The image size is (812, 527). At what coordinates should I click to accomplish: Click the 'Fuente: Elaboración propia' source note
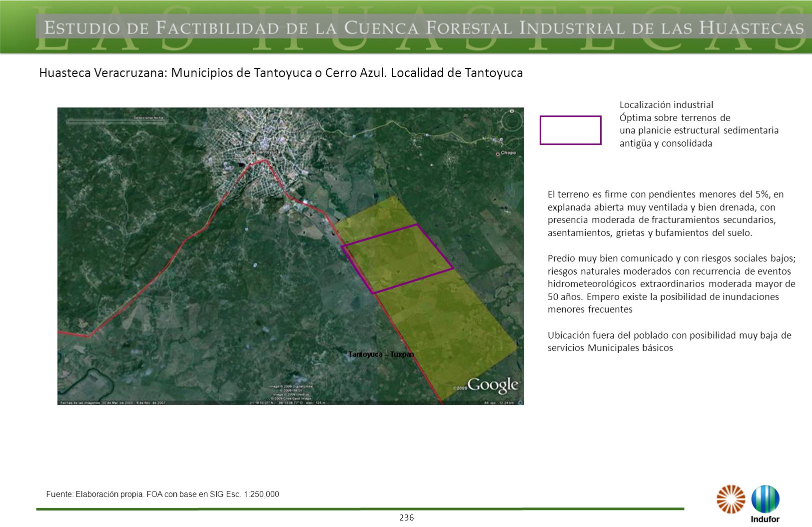pos(162,494)
